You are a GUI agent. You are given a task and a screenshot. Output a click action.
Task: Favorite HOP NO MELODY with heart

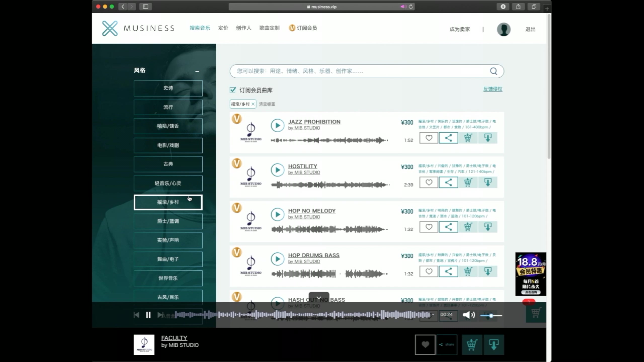[429, 227]
